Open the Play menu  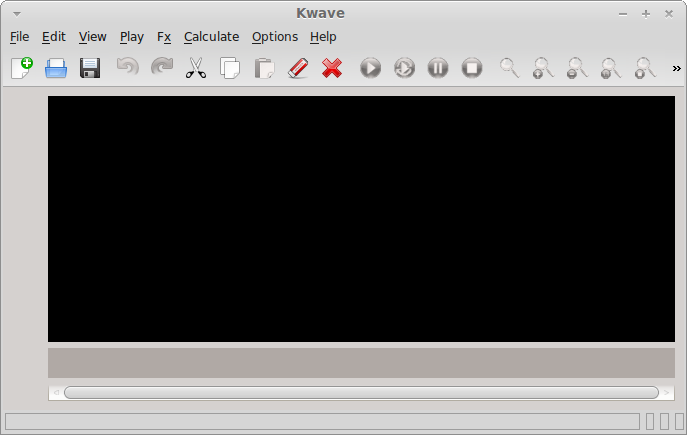click(132, 37)
